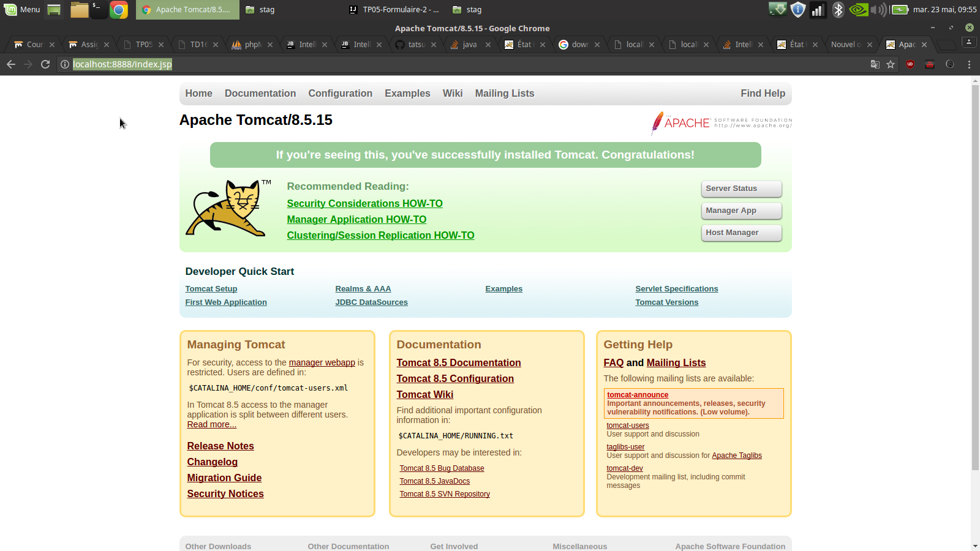View site information icon in address bar
Screen dimensions: 980x551
(x=65, y=64)
